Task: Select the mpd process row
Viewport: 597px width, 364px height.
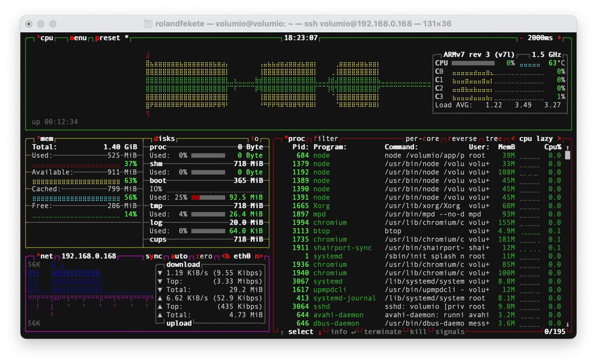Action: click(x=319, y=214)
